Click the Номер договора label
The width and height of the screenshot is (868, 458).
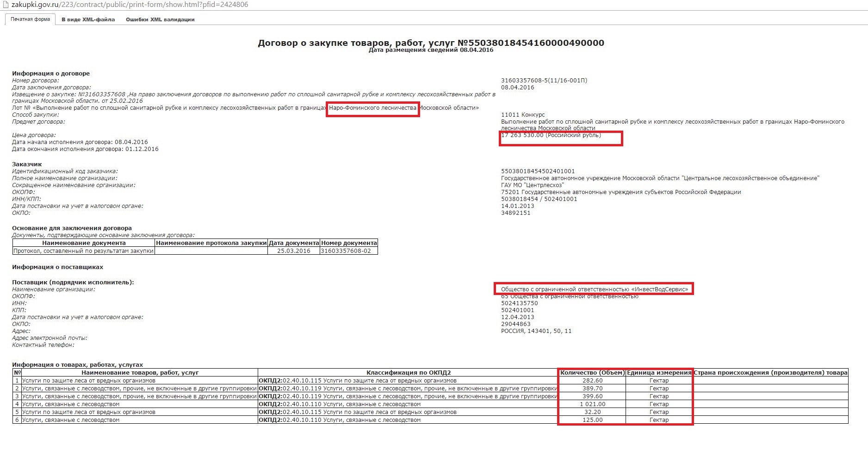(36, 80)
